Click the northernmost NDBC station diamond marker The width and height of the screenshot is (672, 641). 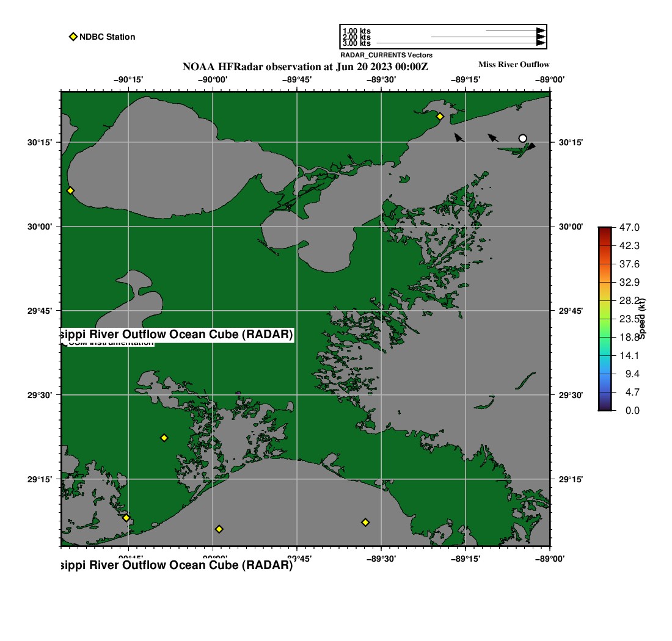pyautogui.click(x=439, y=116)
